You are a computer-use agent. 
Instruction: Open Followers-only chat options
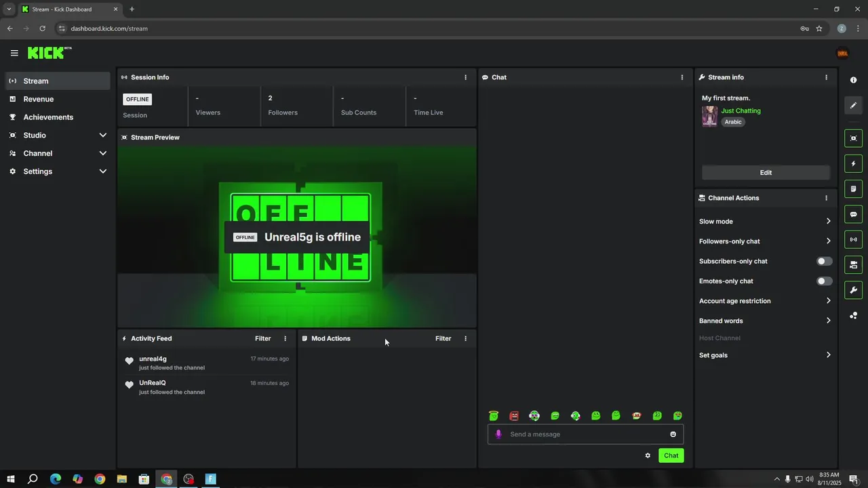(765, 241)
